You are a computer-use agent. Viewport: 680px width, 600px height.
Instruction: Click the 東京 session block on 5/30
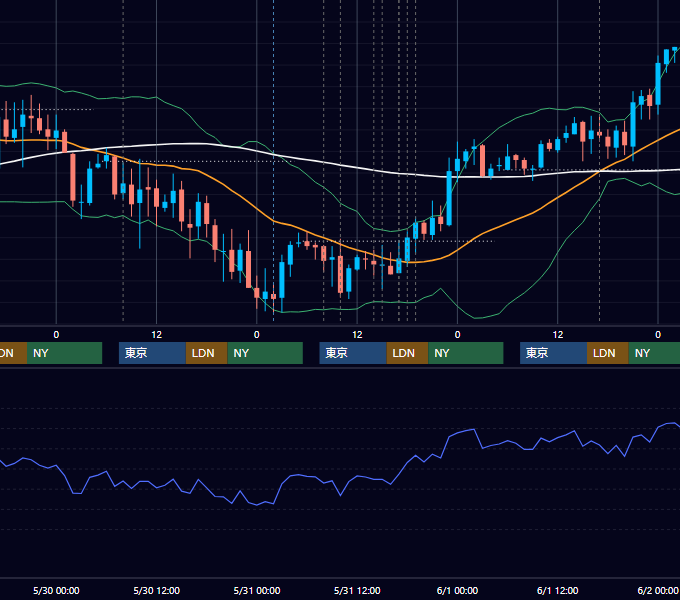pyautogui.click(x=152, y=353)
